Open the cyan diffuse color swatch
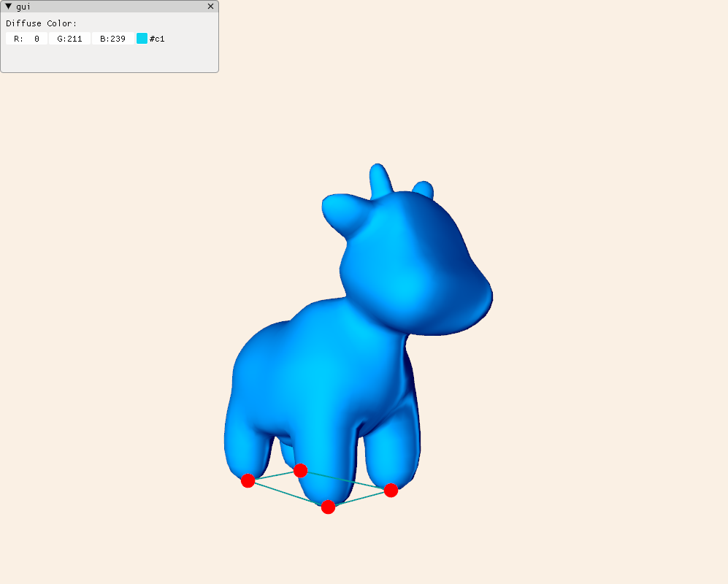Screen dimensions: 728x584 click(x=142, y=39)
